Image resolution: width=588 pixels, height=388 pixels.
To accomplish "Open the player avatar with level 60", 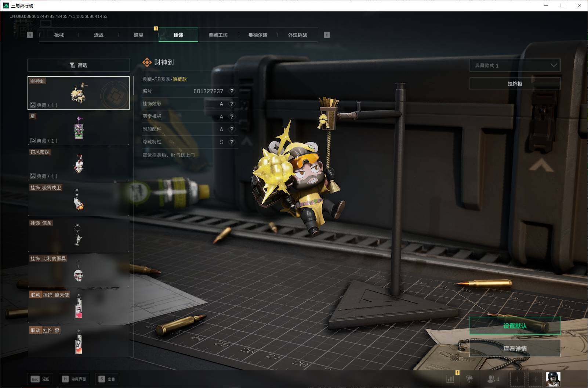I will pos(553,379).
